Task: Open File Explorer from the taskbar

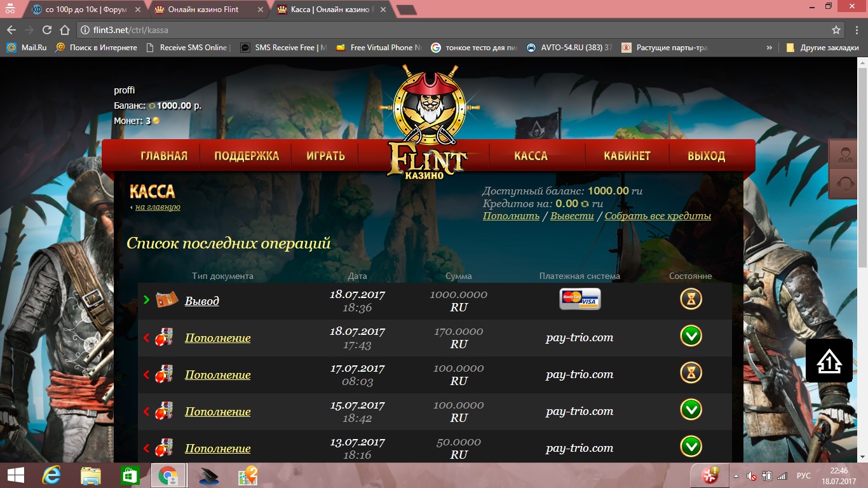Action: tap(90, 475)
